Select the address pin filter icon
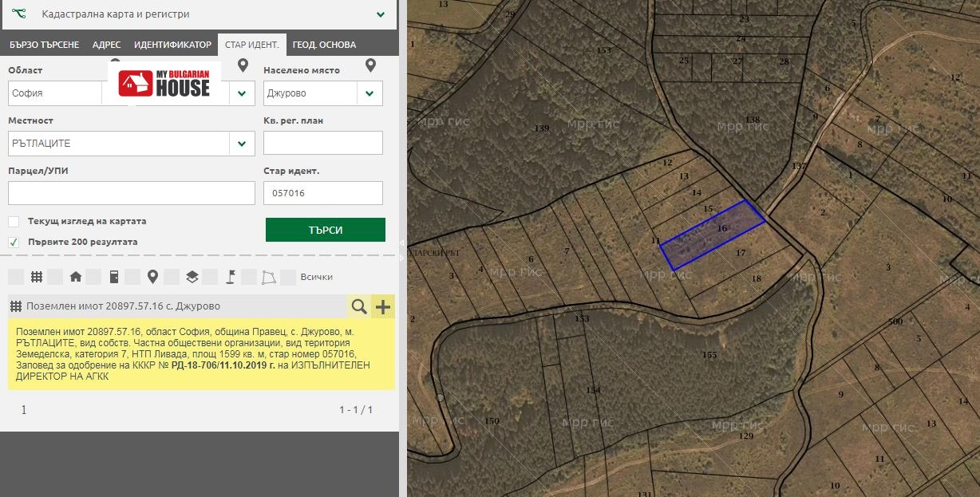This screenshot has height=497, width=980. point(152,277)
